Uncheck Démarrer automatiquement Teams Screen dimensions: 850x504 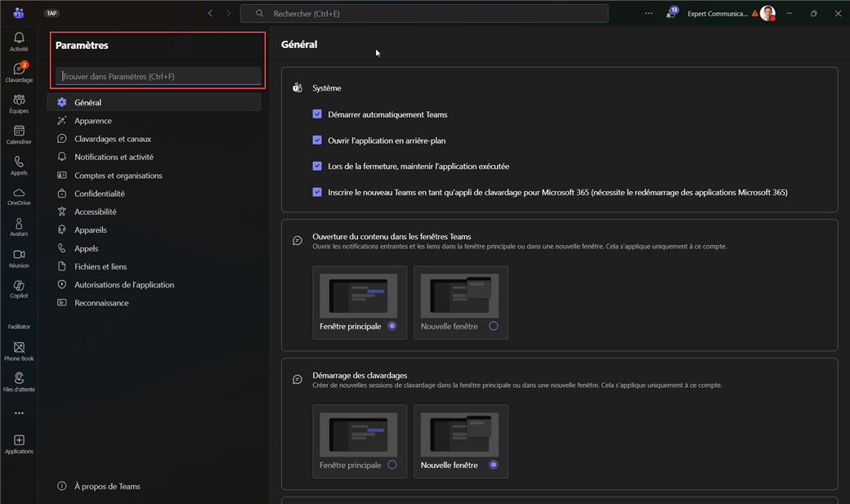pyautogui.click(x=317, y=114)
